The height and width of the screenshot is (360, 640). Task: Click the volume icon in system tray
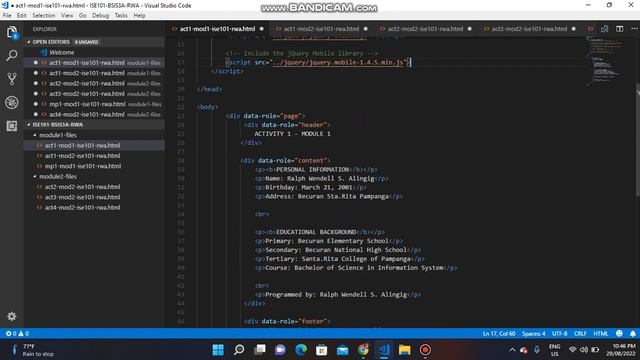point(584,350)
